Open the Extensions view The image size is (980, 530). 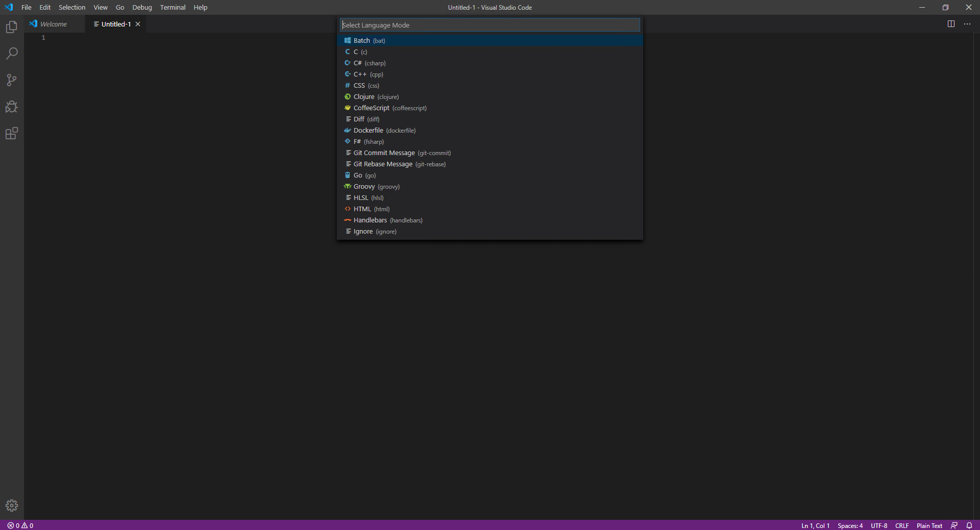[x=11, y=133]
